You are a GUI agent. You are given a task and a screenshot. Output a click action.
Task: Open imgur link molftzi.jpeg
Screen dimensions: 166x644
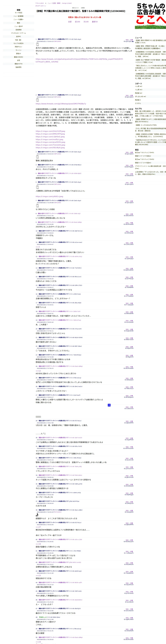pos(49,140)
